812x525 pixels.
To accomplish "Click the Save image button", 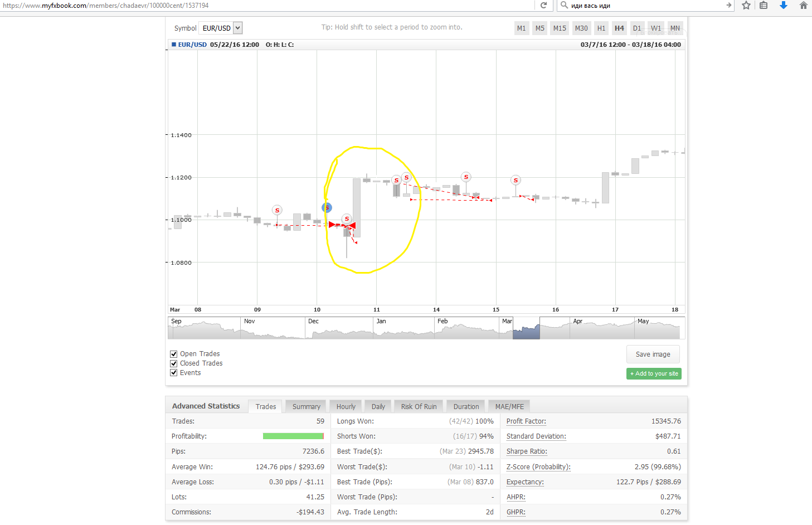I will [x=653, y=354].
